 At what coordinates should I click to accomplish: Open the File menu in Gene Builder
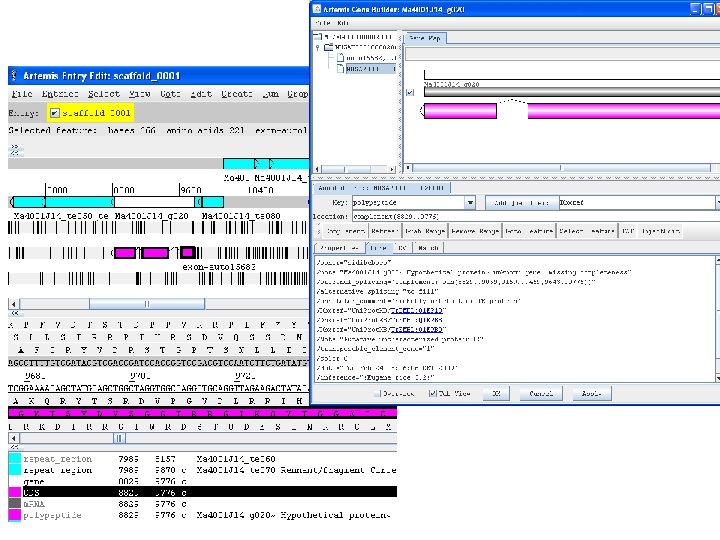323,23
